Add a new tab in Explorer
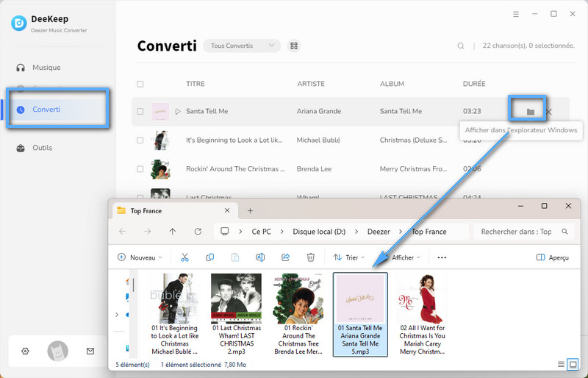This screenshot has width=588, height=378. click(x=250, y=211)
